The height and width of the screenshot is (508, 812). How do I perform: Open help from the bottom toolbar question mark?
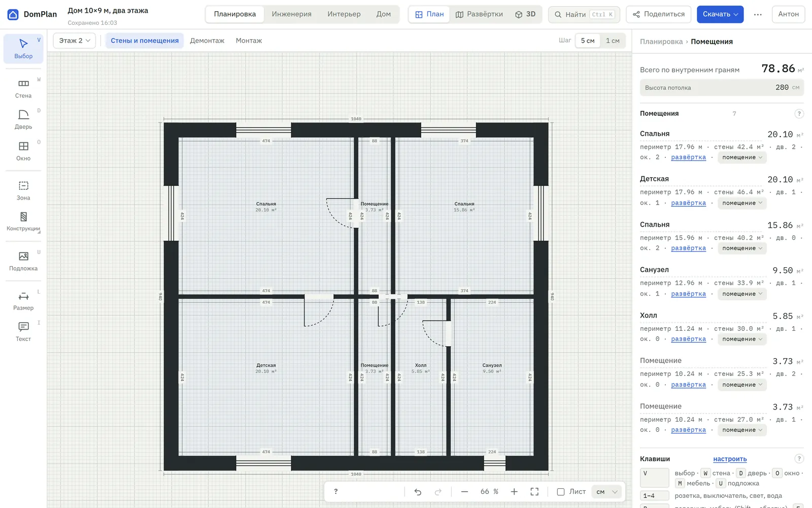point(336,492)
